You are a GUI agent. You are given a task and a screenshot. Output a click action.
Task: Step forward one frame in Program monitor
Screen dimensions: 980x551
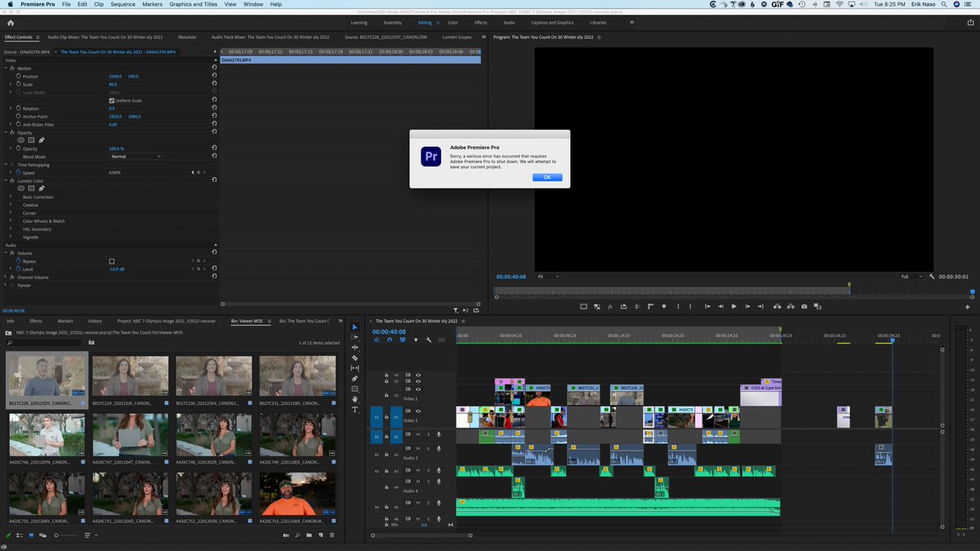748,306
